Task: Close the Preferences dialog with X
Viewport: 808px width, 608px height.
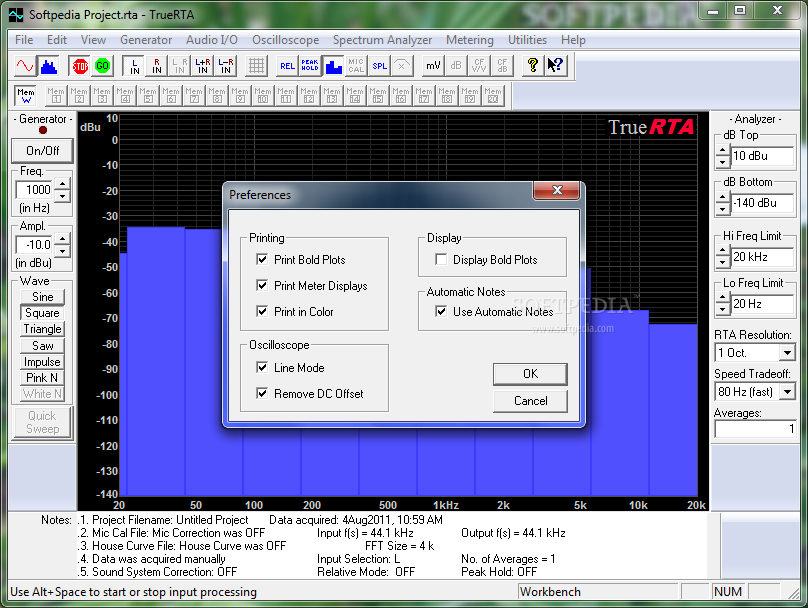Action: pyautogui.click(x=557, y=190)
